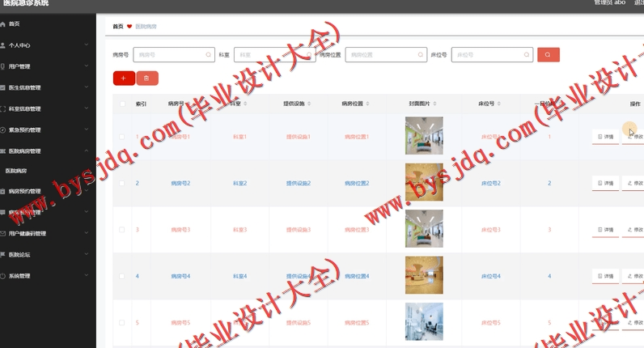
Task: Expand the 医生信息管理 chevron
Action: 87,87
